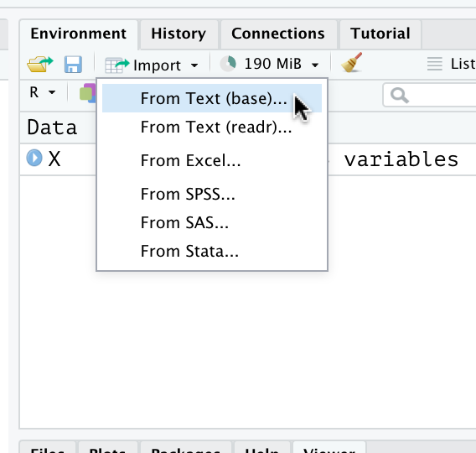
Task: Open the R language dropdown
Action: coord(43,92)
